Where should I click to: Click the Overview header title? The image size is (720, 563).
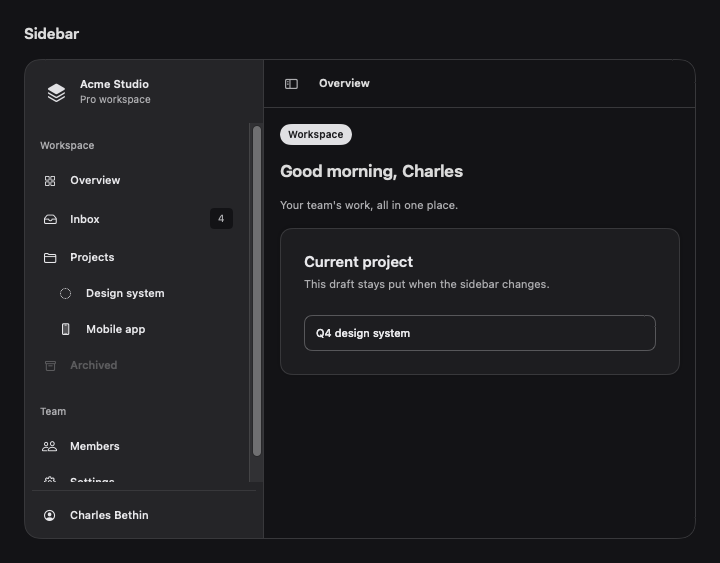344,83
